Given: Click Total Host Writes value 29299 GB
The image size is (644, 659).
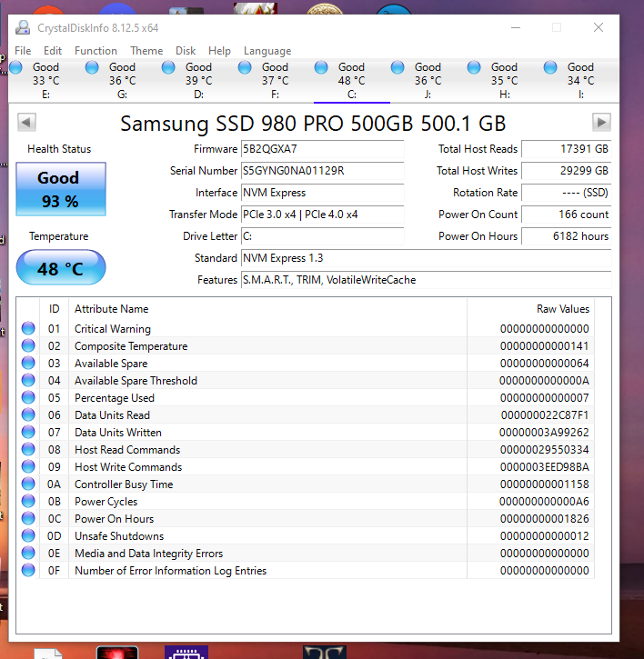Looking at the screenshot, I should pos(566,171).
